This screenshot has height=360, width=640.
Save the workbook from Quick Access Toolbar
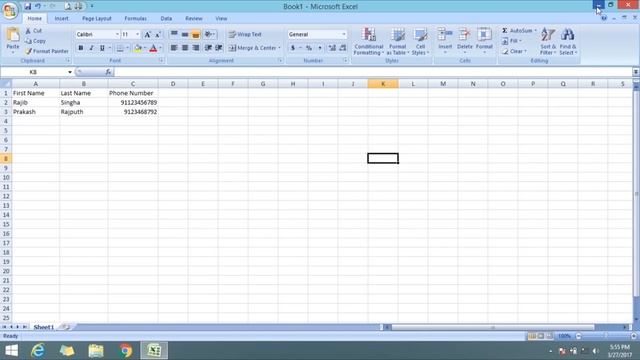(x=27, y=6)
